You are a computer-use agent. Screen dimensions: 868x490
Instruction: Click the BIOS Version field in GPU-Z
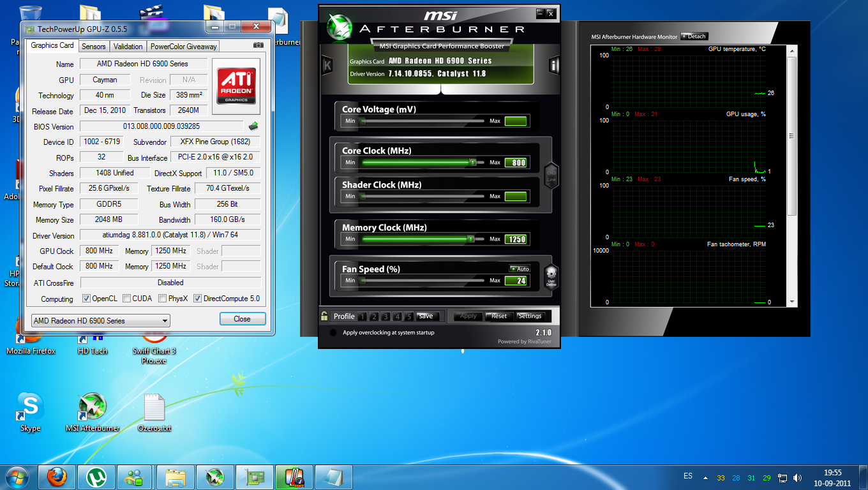point(161,126)
